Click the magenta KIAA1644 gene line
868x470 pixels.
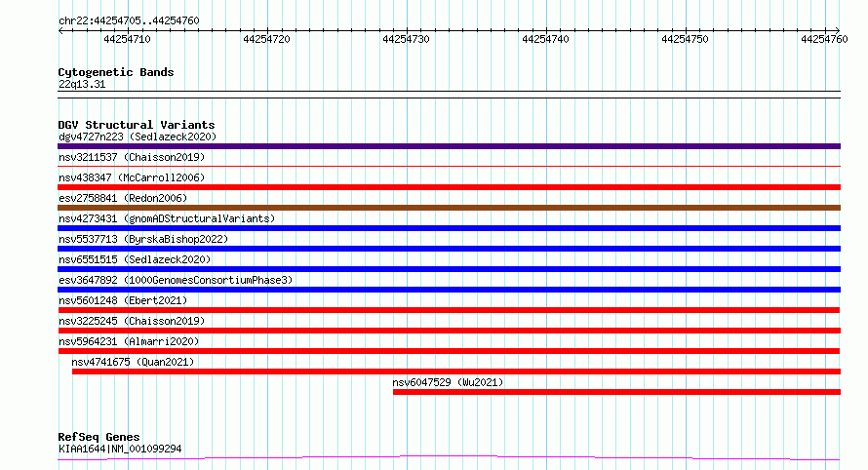449,458
